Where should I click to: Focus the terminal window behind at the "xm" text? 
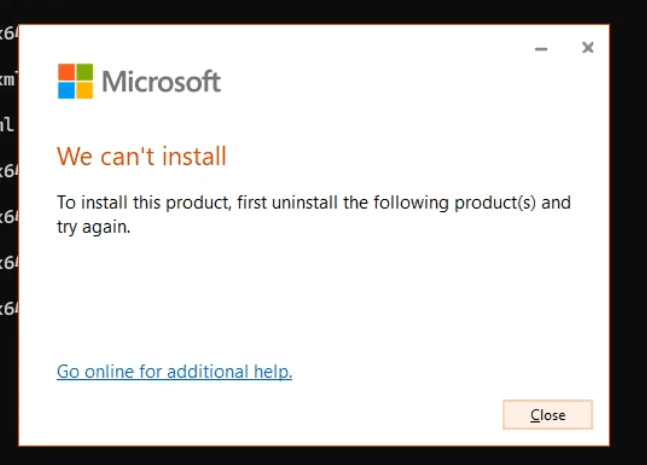click(8, 78)
